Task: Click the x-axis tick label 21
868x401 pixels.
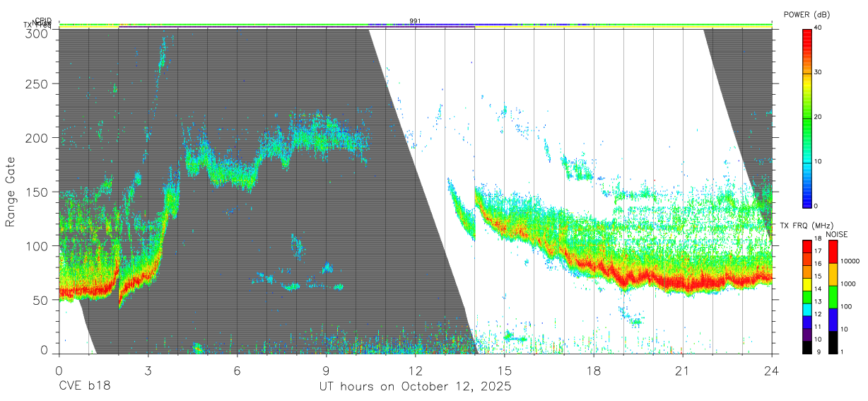Action: tap(683, 371)
